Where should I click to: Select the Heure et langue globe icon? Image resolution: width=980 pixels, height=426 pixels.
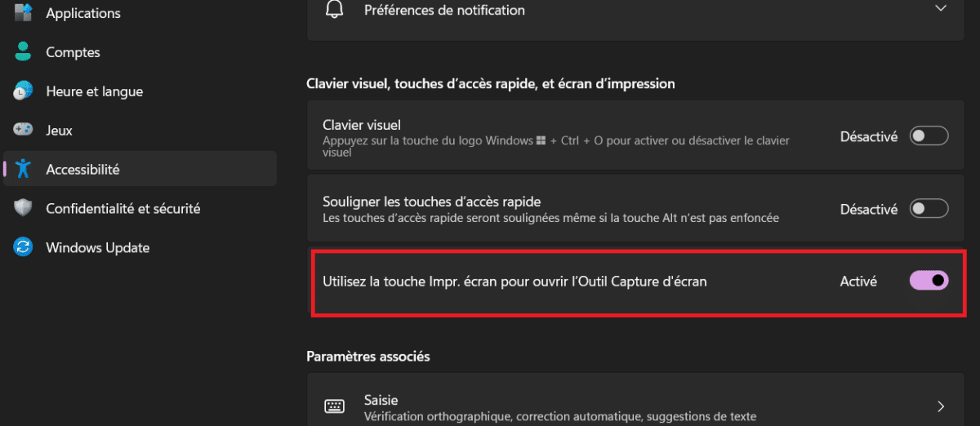point(23,91)
